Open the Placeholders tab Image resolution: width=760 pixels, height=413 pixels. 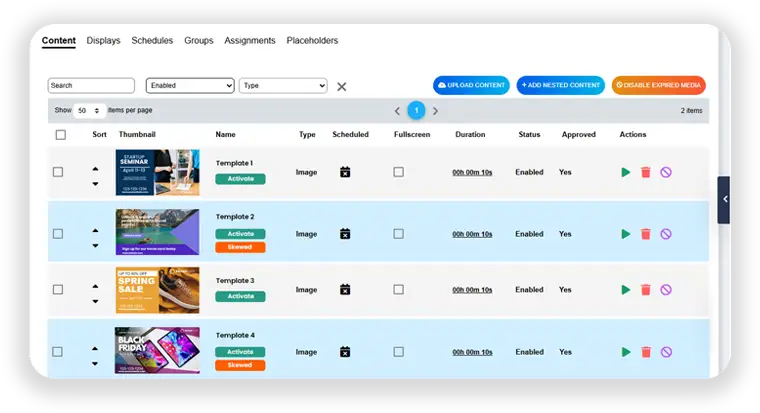click(312, 41)
